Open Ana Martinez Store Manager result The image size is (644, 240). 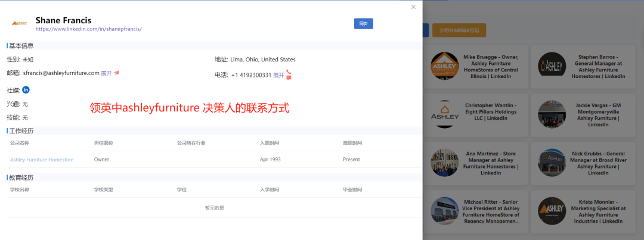click(x=475, y=163)
